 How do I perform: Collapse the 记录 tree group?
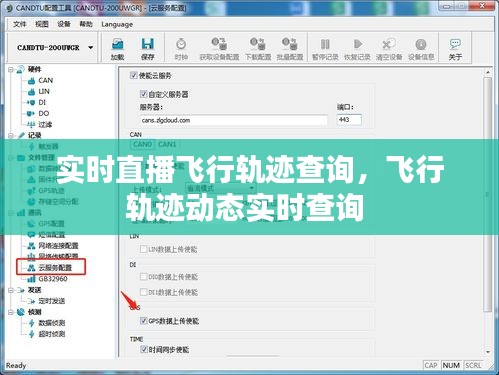point(11,135)
